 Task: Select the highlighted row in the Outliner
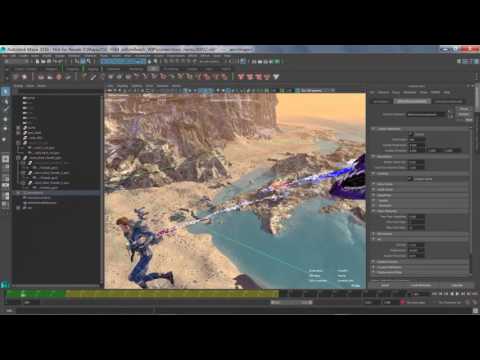[x=57, y=193]
